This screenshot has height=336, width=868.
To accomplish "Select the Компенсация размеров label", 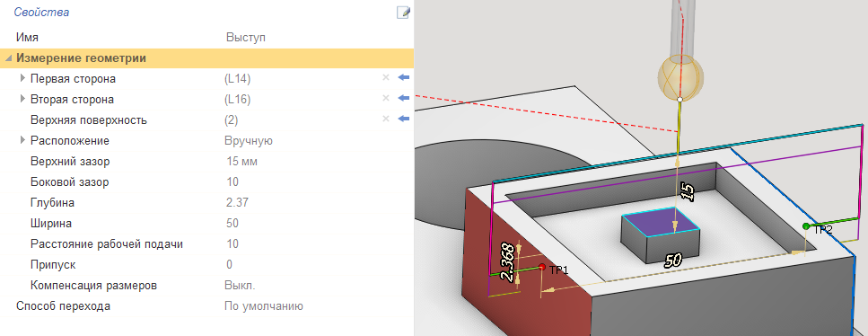I will point(94,286).
